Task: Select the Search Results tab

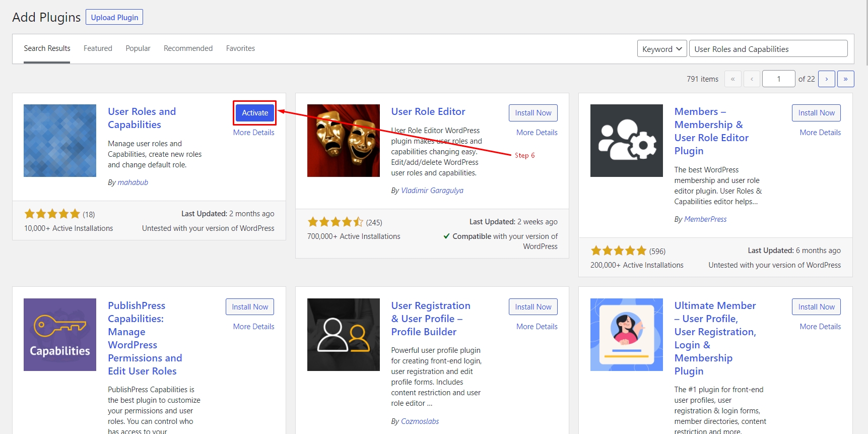Action: pyautogui.click(x=47, y=48)
